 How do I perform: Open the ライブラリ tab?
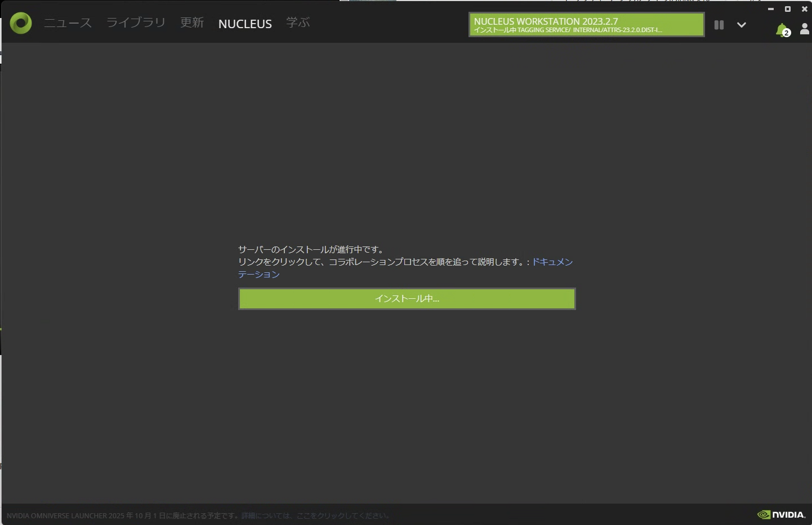click(135, 23)
